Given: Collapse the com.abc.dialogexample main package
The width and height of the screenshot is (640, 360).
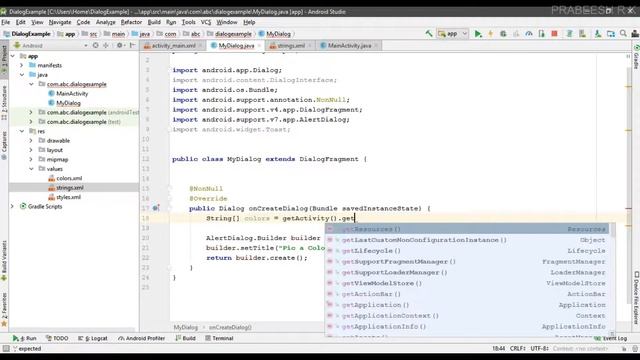Looking at the screenshot, I should coord(31,84).
